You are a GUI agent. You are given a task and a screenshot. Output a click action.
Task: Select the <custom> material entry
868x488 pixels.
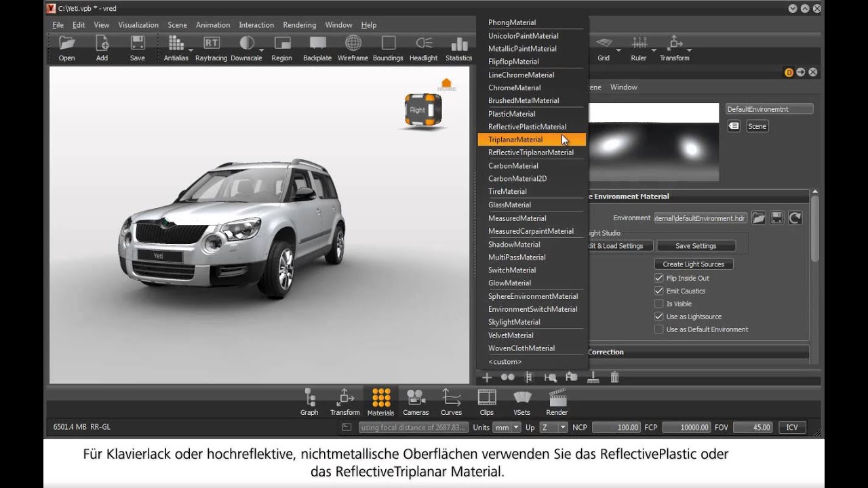[532, 362]
